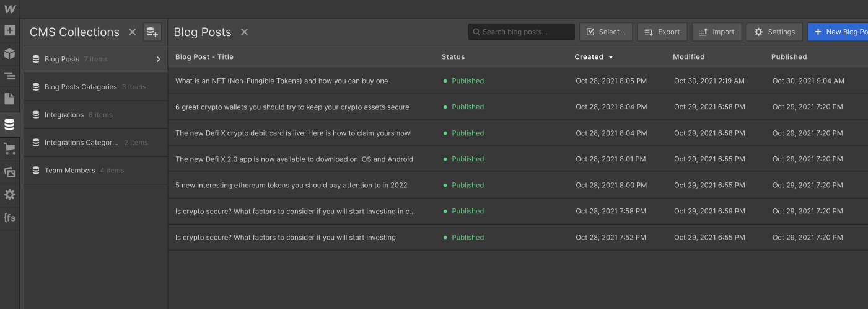This screenshot has height=309, width=868.
Task: Open the CMS database icon in sidebar
Action: coord(9,125)
